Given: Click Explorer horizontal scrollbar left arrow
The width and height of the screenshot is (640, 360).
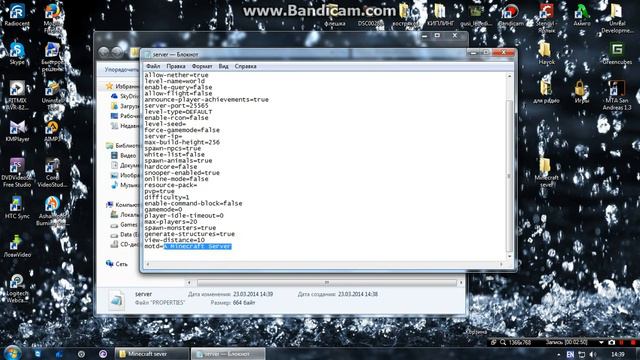Looking at the screenshot, I should click(x=189, y=282).
